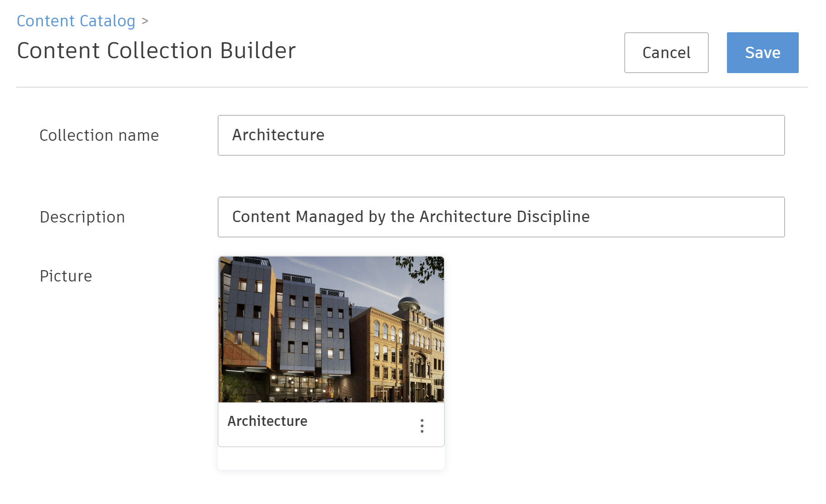This screenshot has width=826, height=504.
Task: Open the Content Catalog breadcrumb link
Action: [76, 21]
